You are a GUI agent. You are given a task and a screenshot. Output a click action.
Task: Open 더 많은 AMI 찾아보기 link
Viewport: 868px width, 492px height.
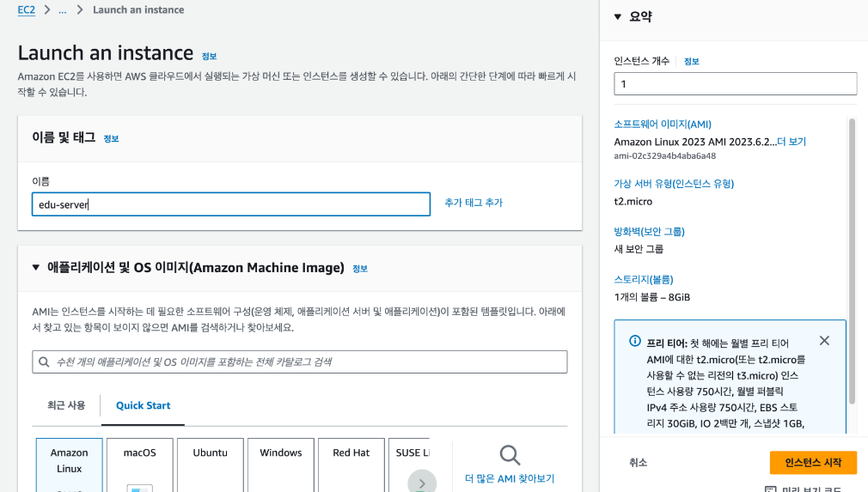tap(510, 479)
